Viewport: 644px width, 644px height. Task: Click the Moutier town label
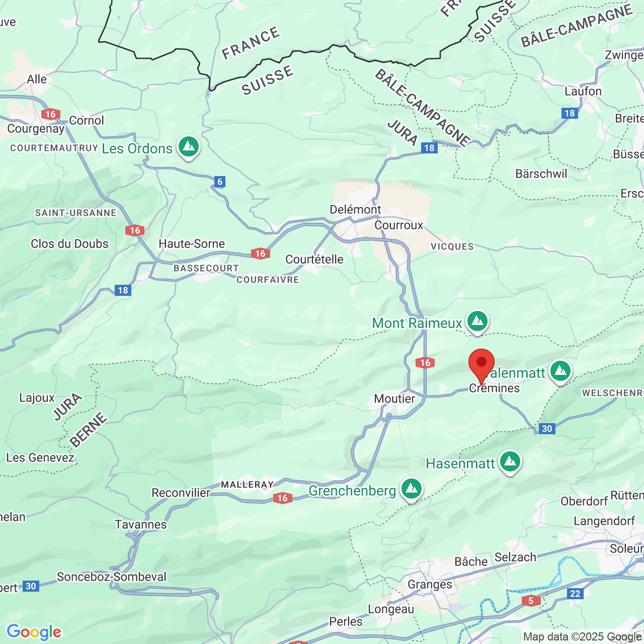click(x=394, y=398)
